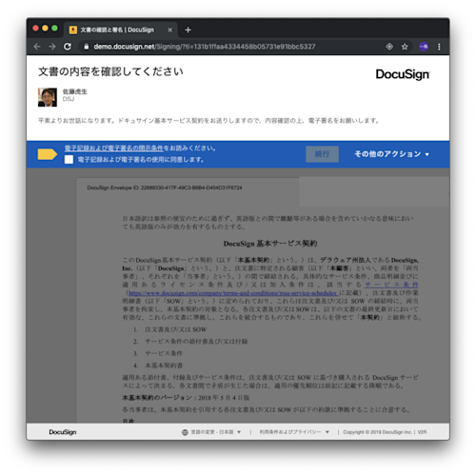
Task: Expand その他のアクション dropdown
Action: coord(392,154)
